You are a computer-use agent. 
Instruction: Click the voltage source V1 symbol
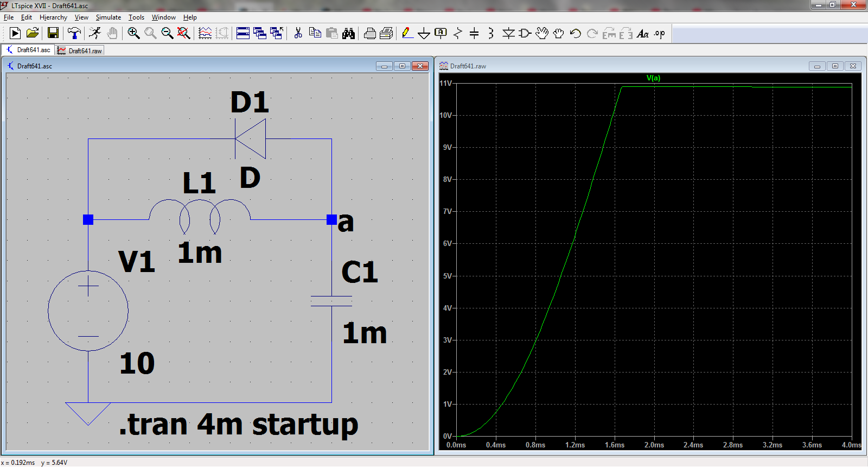click(88, 311)
